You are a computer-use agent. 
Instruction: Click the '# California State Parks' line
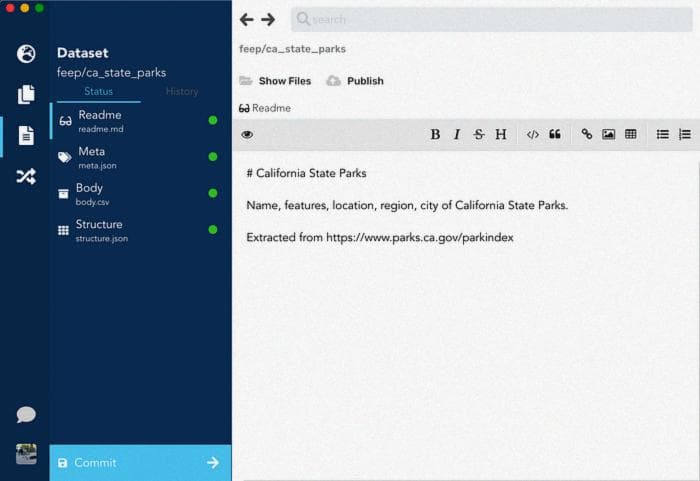click(306, 173)
